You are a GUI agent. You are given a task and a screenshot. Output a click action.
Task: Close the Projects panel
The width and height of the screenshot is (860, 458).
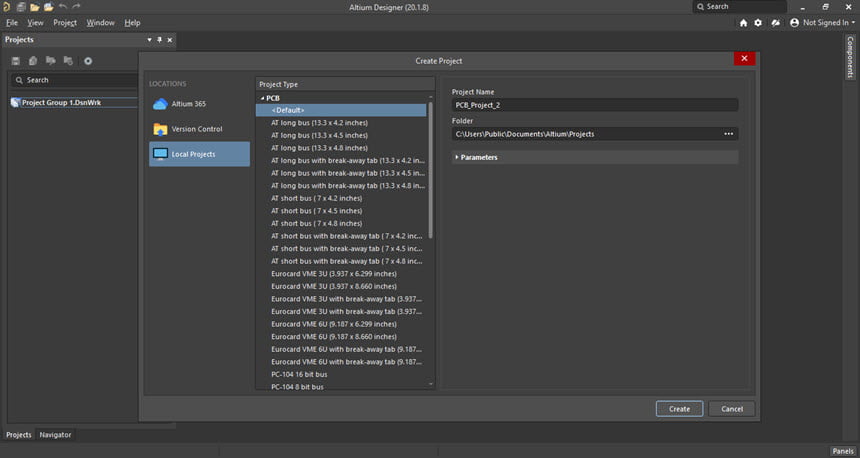coord(169,39)
